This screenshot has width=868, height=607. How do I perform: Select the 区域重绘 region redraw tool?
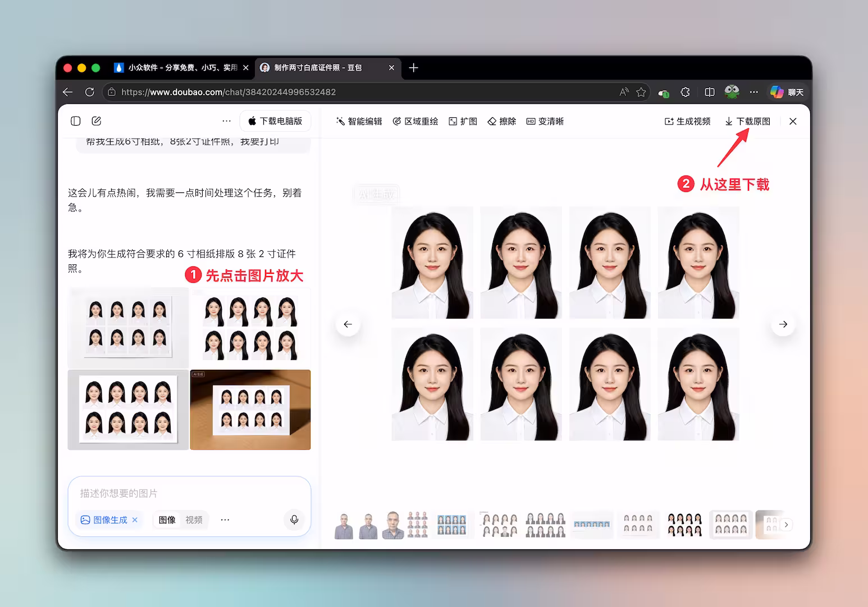(415, 121)
